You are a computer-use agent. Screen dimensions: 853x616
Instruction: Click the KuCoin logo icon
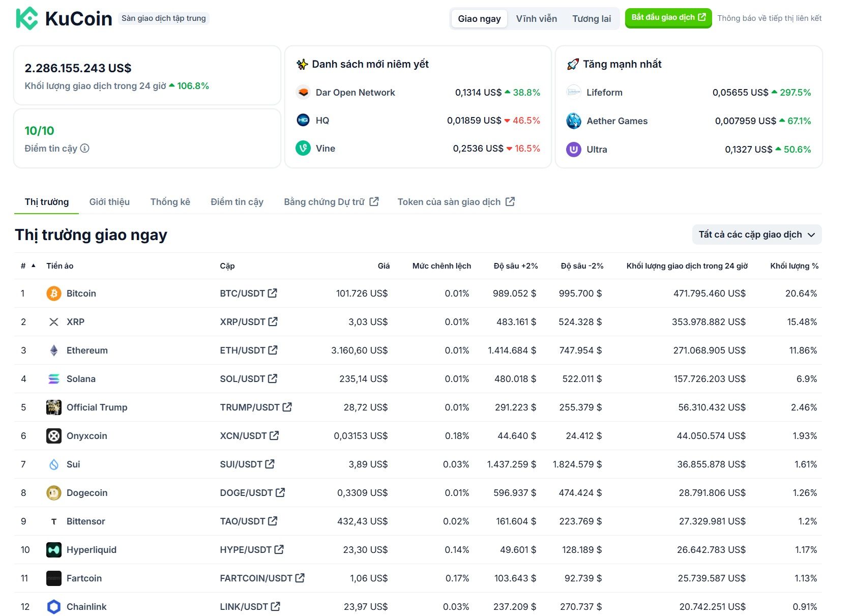27,18
